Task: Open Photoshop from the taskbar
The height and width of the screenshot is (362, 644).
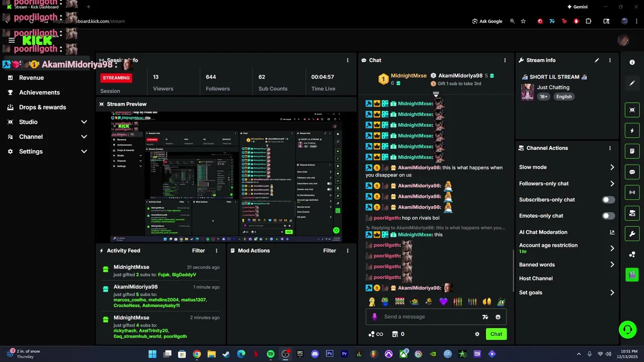Action: pos(330,354)
